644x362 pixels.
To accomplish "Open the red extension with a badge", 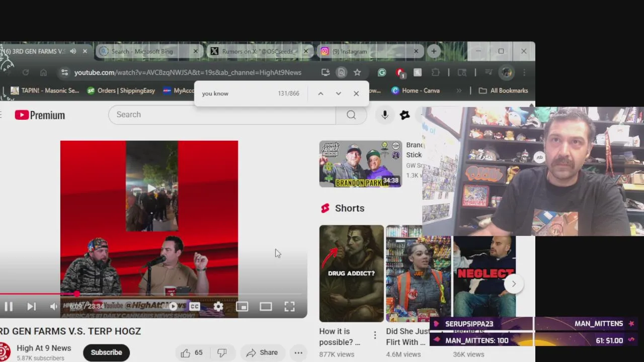I will point(400,73).
